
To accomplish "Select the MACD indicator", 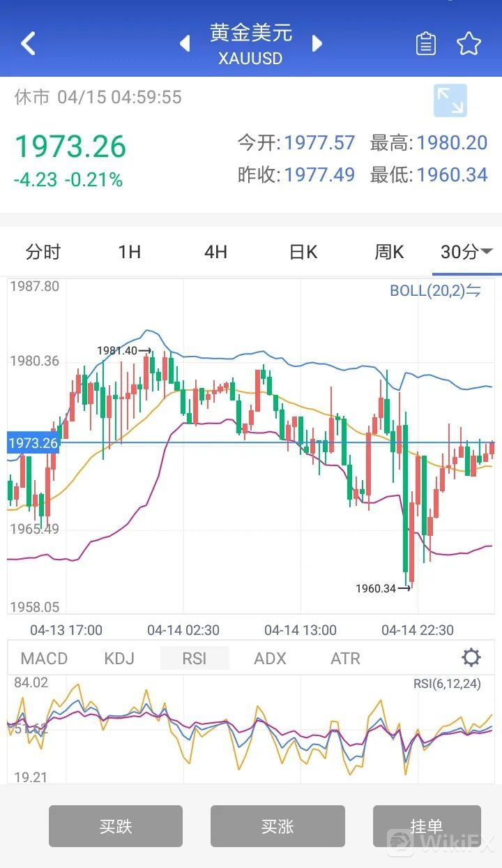I will click(x=45, y=658).
